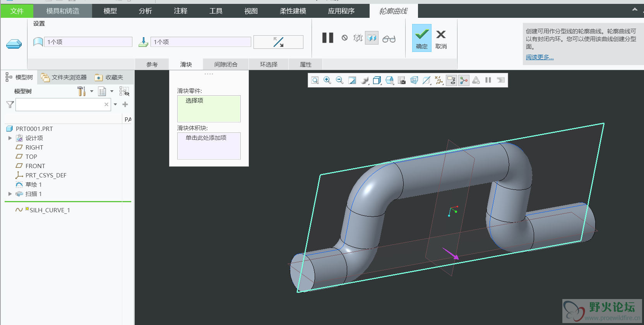Activate the 滑块零件 选择项 collector
Image resolution: width=644 pixels, height=325 pixels.
click(209, 109)
